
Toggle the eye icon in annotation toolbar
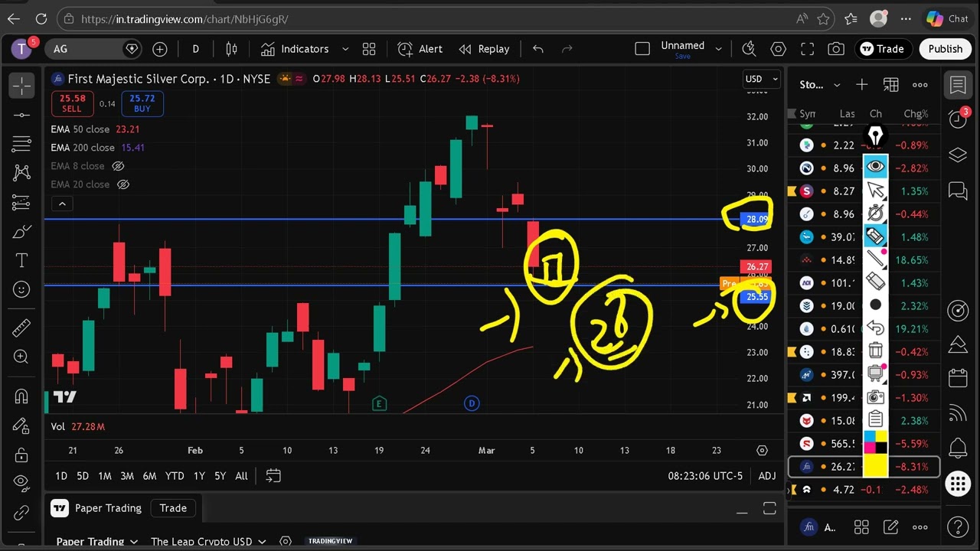[875, 167]
